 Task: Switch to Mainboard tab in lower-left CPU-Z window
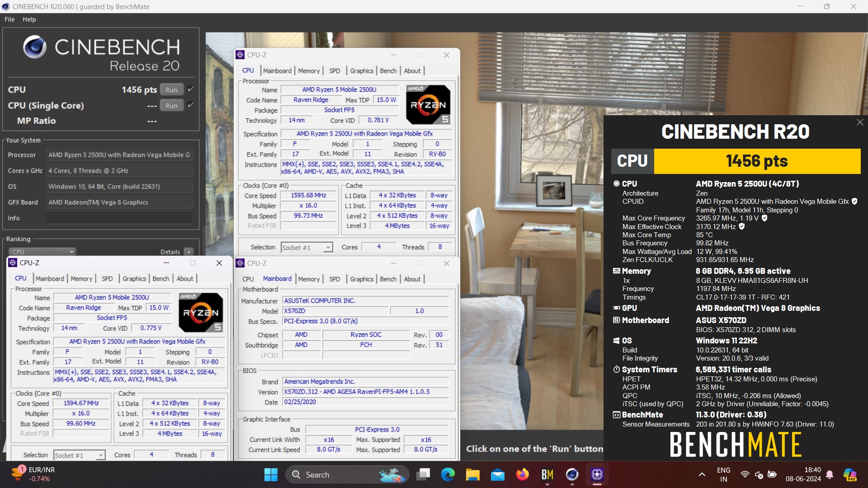point(50,278)
